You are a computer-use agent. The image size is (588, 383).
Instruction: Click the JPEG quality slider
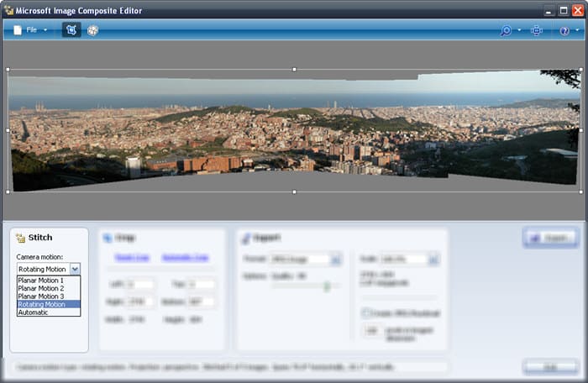(327, 286)
